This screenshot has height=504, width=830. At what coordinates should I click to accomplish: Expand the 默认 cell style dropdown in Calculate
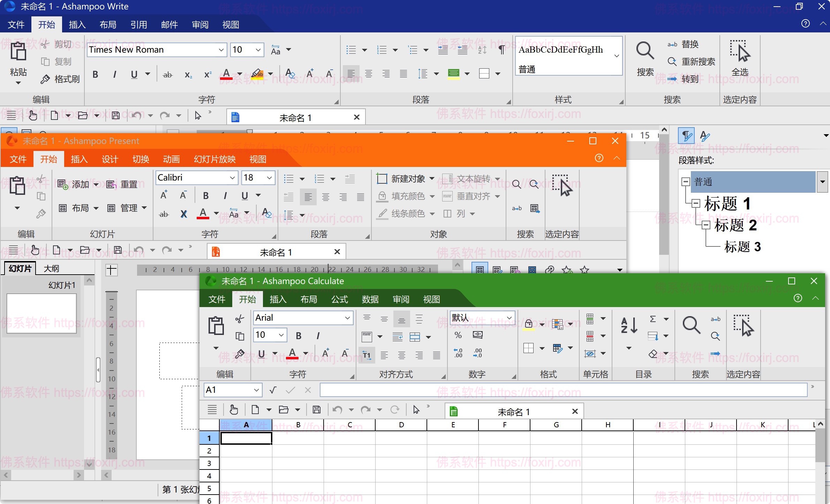(x=510, y=318)
